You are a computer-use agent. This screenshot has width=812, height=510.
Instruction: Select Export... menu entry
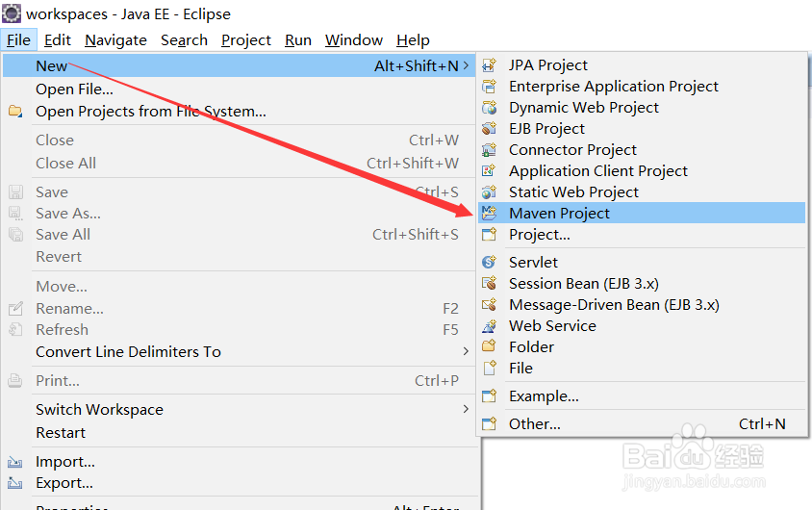click(x=240, y=483)
